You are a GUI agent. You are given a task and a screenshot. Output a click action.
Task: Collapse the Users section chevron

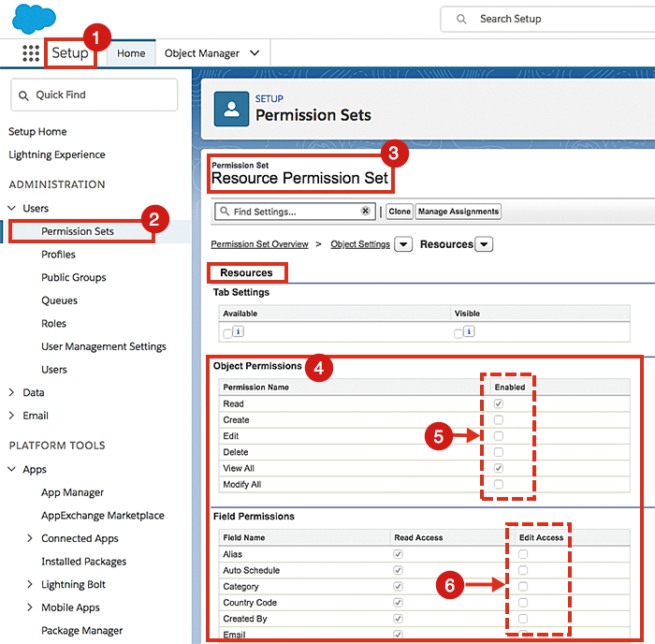(x=11, y=208)
